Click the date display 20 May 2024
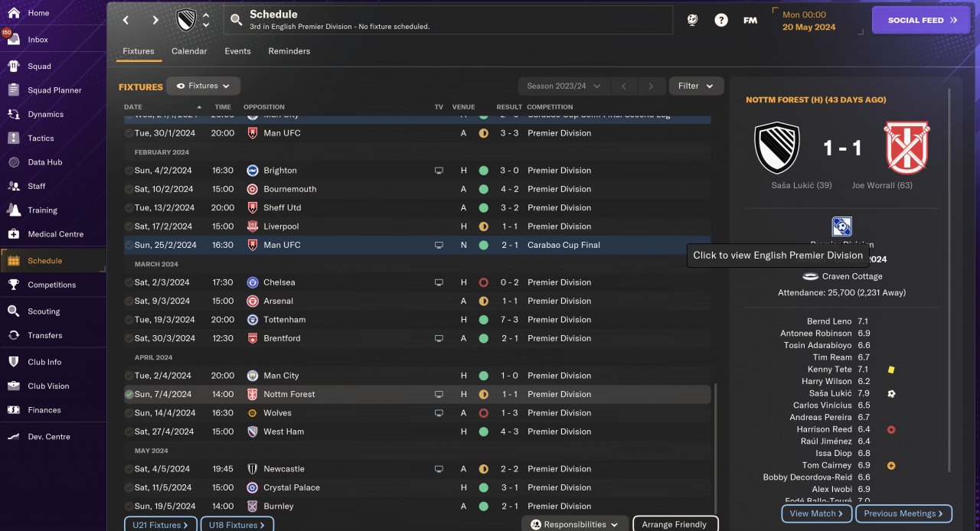Viewport: 980px width, 531px height. [809, 27]
